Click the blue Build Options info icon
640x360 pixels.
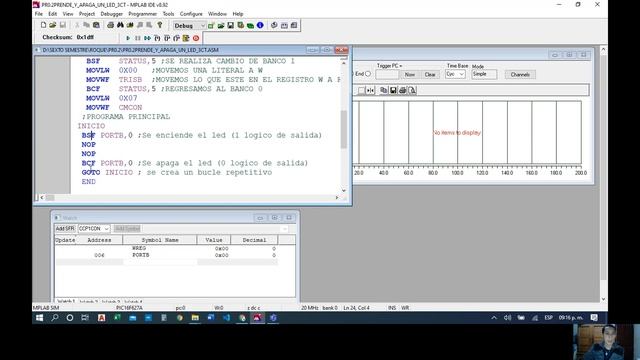[x=260, y=25]
